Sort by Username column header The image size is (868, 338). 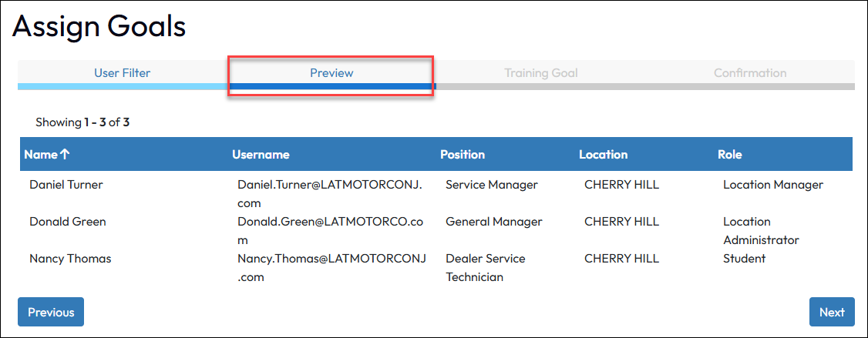click(261, 154)
